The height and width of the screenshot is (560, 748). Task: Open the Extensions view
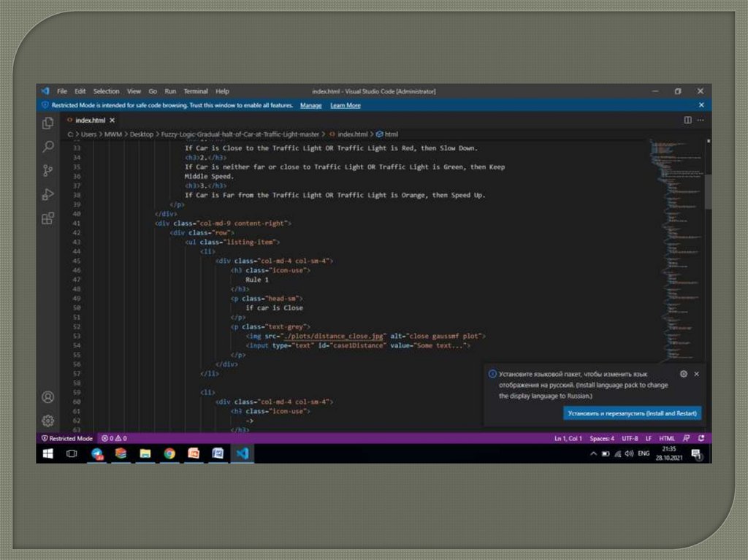pyautogui.click(x=48, y=218)
